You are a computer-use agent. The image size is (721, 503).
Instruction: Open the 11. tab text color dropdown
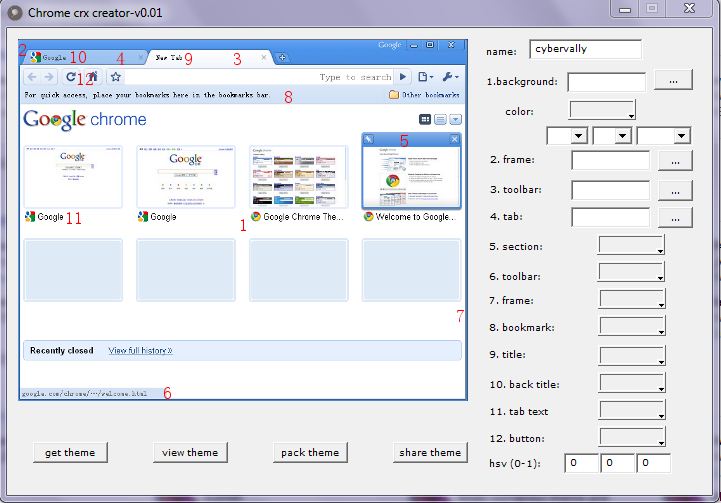[632, 410]
